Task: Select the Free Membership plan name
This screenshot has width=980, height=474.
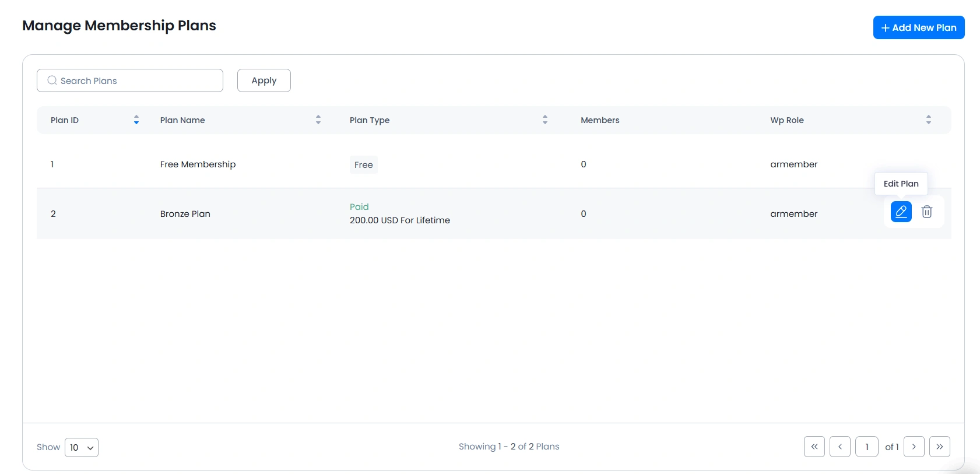Action: coord(198,164)
